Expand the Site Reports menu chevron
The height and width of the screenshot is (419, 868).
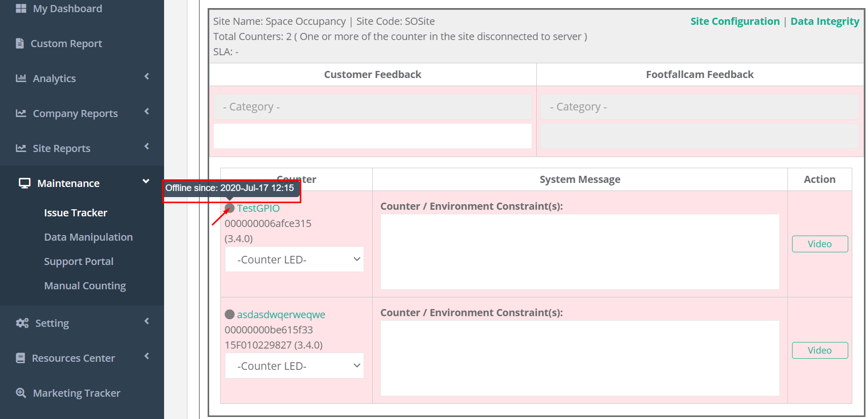pyautogui.click(x=147, y=146)
